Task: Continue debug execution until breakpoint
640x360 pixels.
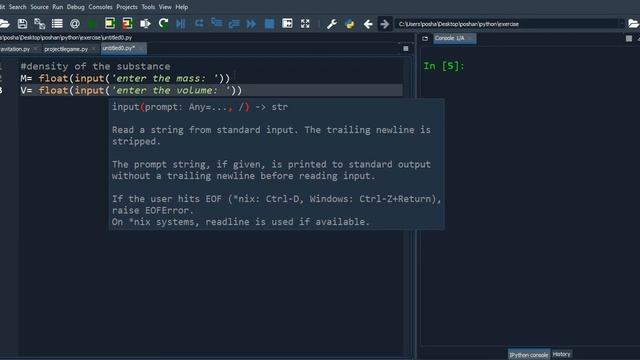Action: 251,24
